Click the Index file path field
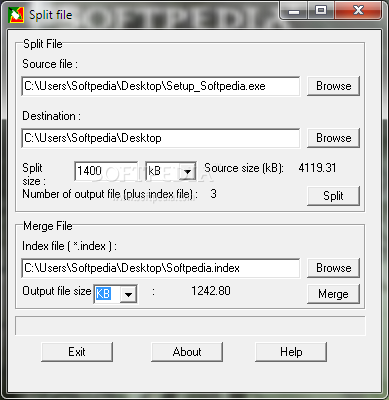The image size is (389, 400). point(161,268)
